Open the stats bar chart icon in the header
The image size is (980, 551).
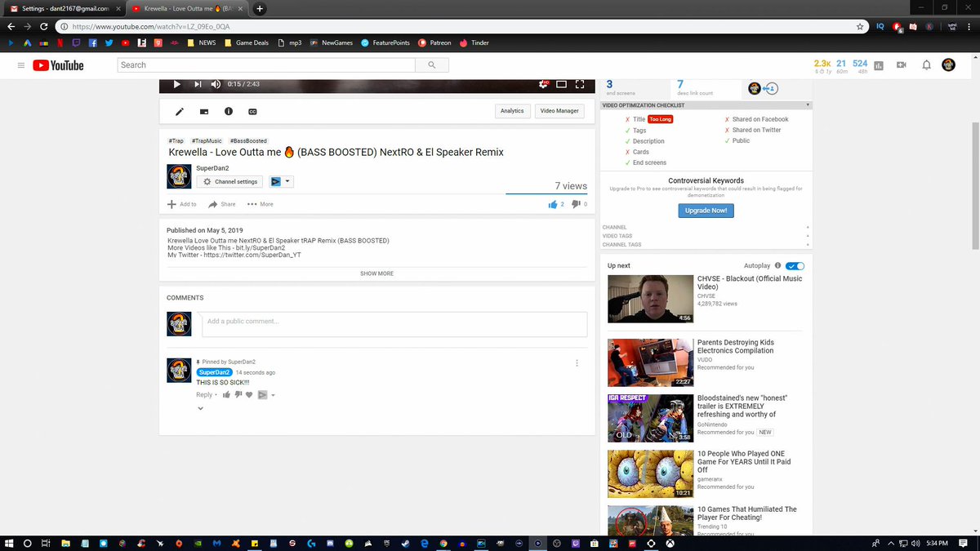(x=879, y=65)
